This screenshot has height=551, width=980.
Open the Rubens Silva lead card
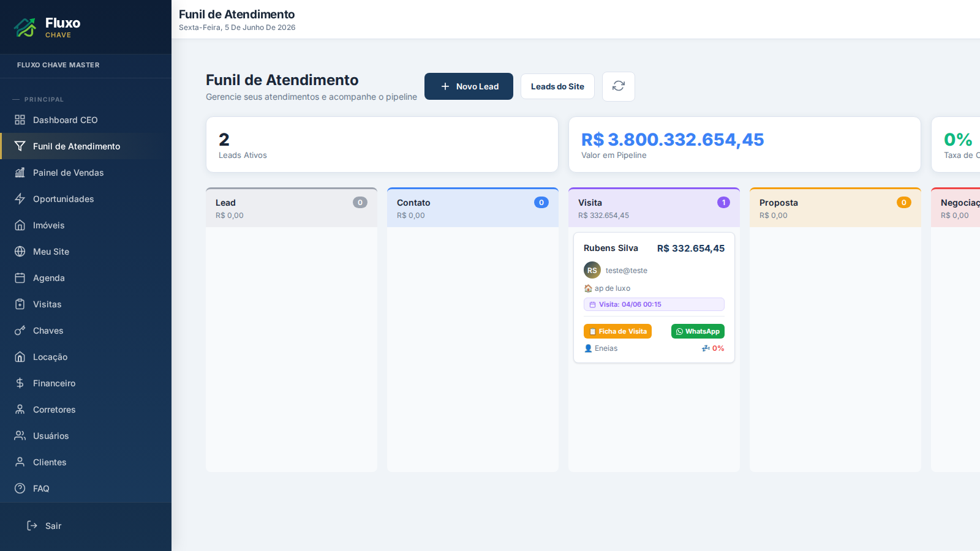[654, 298]
